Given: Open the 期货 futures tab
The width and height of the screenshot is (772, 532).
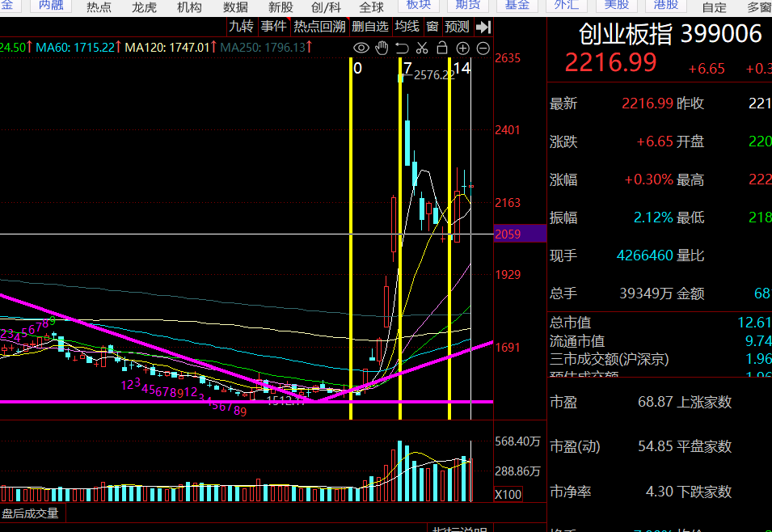Looking at the screenshot, I should tap(468, 6).
